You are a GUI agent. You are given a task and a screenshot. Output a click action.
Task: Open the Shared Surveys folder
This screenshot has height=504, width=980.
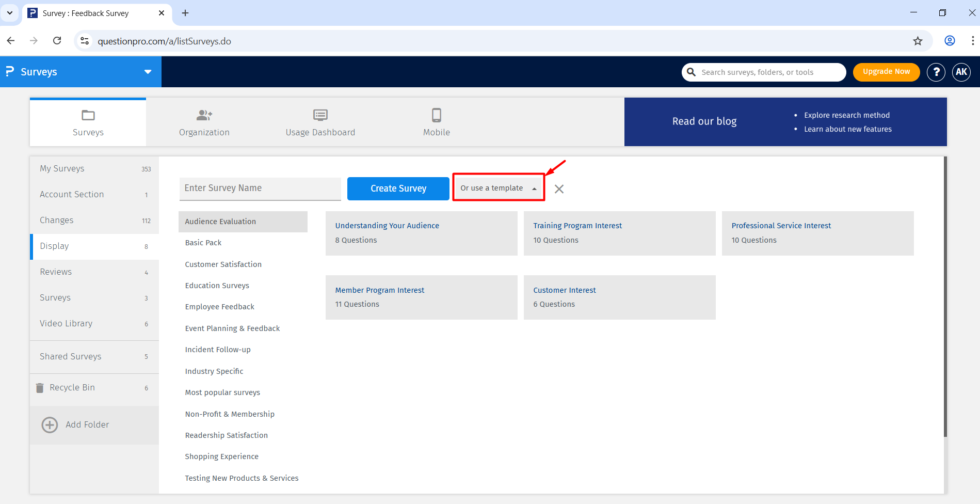click(x=94, y=357)
